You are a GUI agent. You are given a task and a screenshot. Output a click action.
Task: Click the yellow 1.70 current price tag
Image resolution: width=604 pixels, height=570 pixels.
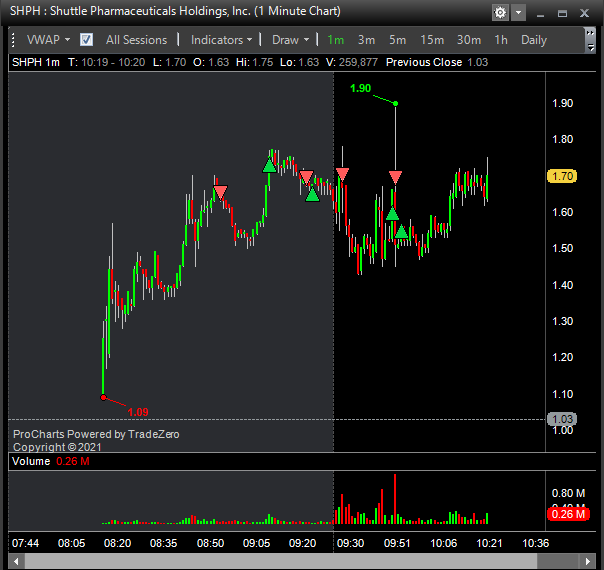562,176
